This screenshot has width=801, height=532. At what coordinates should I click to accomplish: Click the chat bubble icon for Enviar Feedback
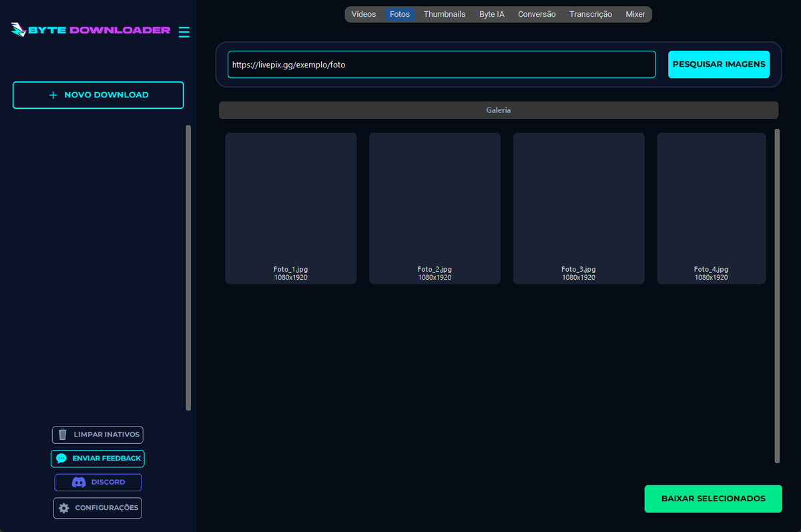coord(61,459)
